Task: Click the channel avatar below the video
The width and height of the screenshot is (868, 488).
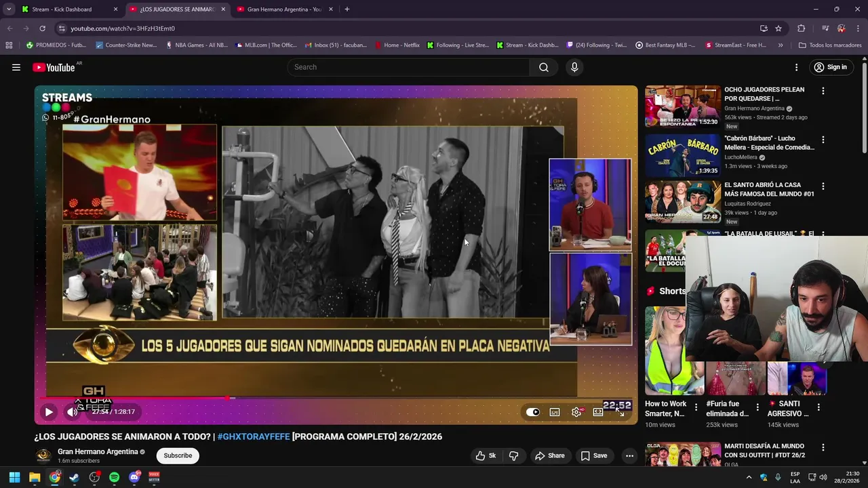Action: (x=43, y=455)
